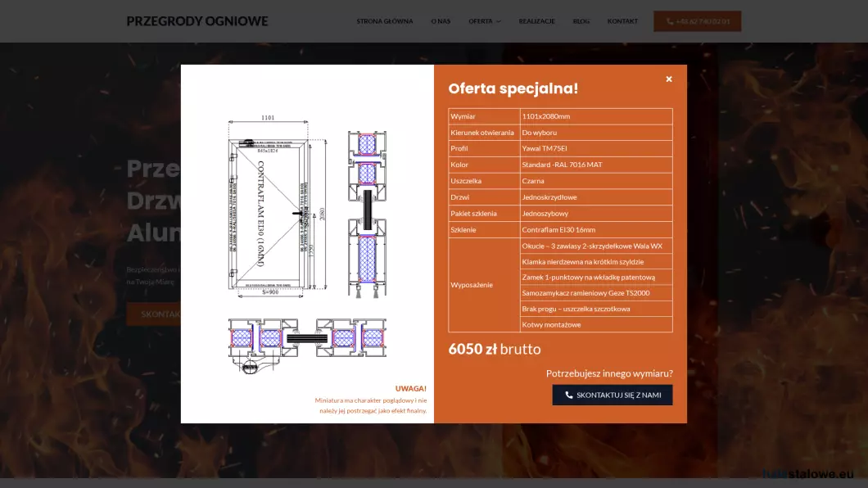
Task: Select the '6050 zł brutto' price text
Action: point(495,349)
